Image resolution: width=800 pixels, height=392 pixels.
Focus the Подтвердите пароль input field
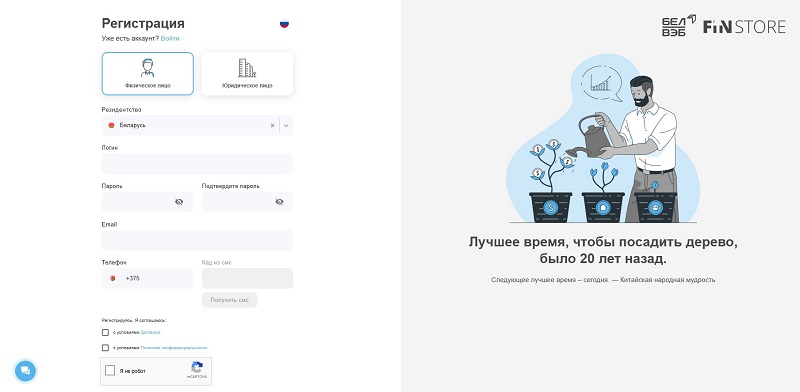(x=247, y=202)
